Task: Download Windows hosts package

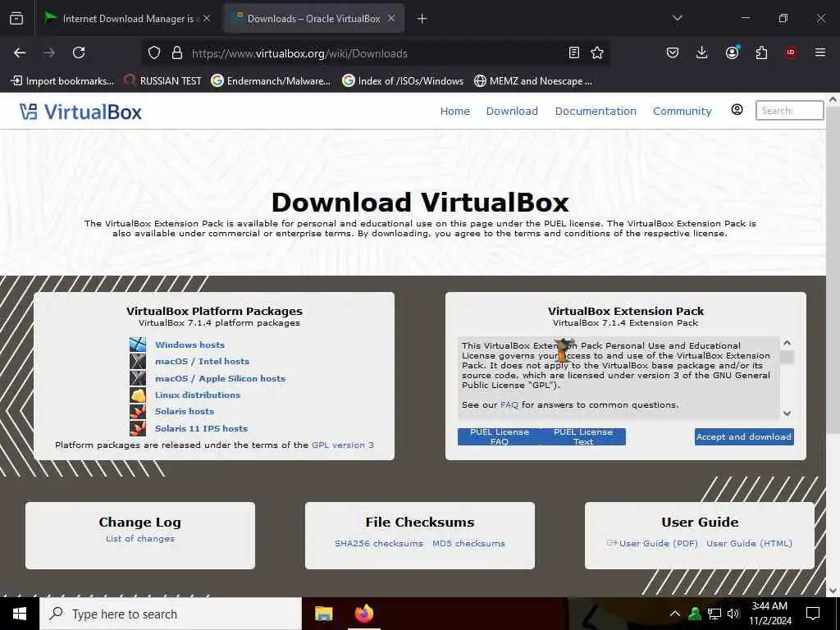Action: (189, 345)
